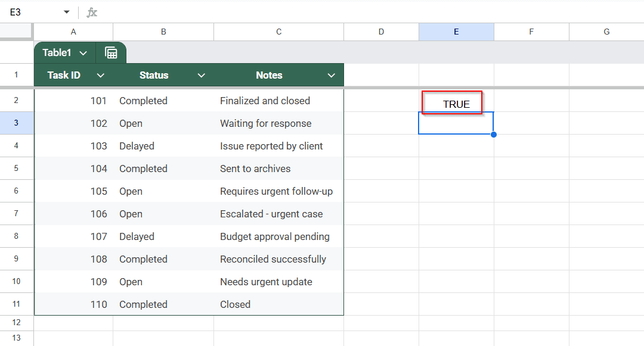Select column F header
The height and width of the screenshot is (346, 644).
[x=531, y=32]
